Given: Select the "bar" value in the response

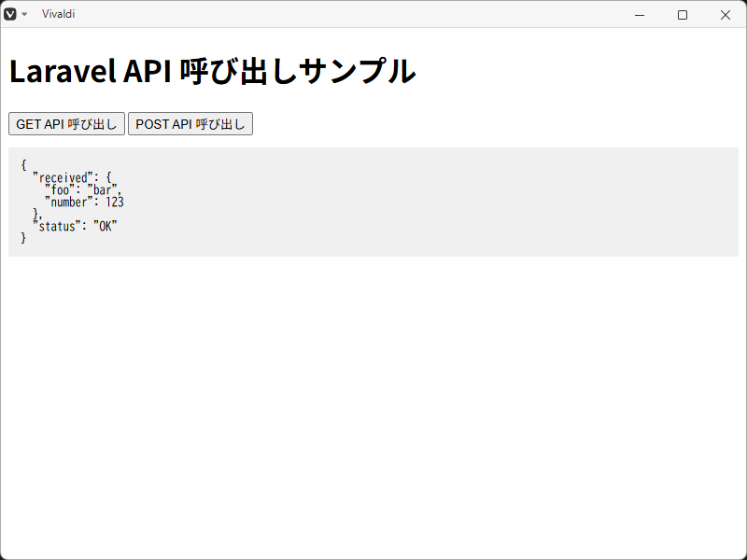Looking at the screenshot, I should click(x=102, y=189).
